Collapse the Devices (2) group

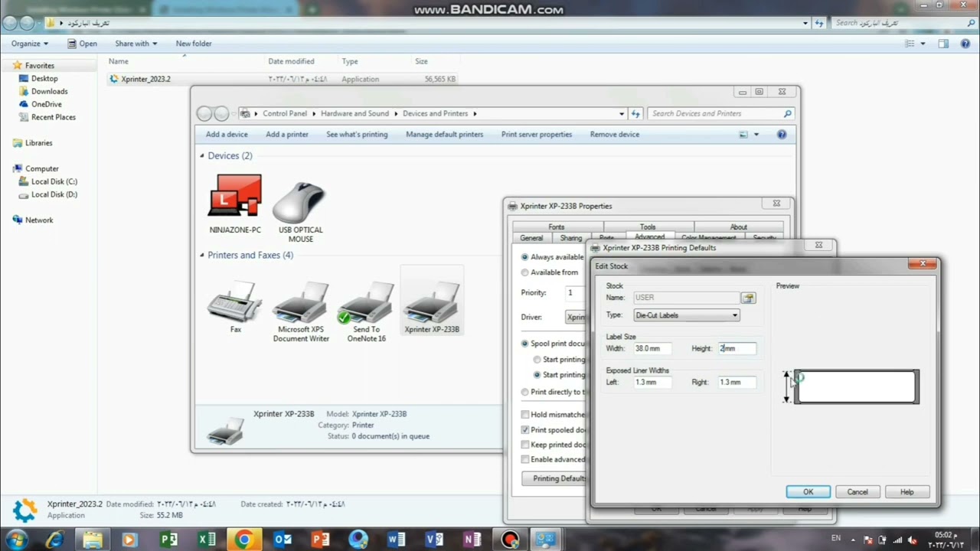tap(202, 155)
